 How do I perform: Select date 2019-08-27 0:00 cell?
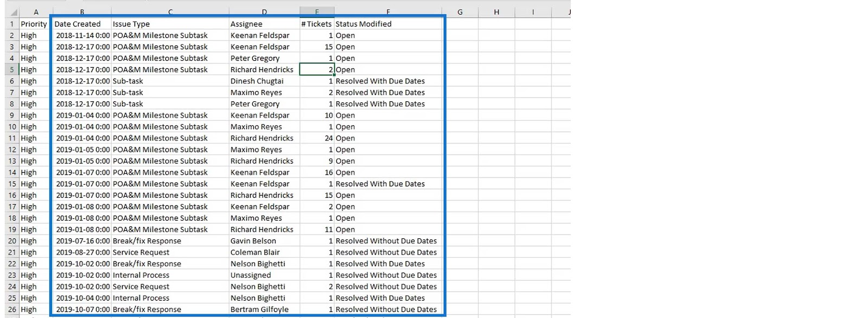(82, 252)
